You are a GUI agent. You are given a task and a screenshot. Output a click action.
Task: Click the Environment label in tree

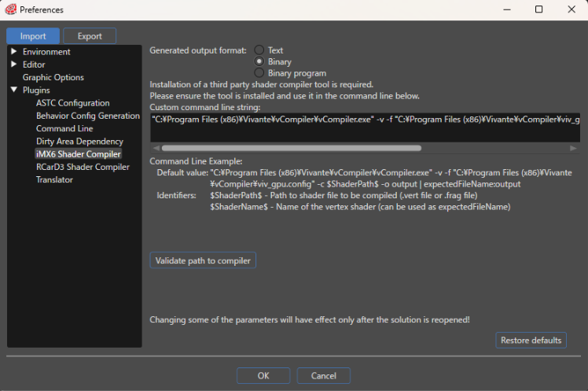(46, 52)
